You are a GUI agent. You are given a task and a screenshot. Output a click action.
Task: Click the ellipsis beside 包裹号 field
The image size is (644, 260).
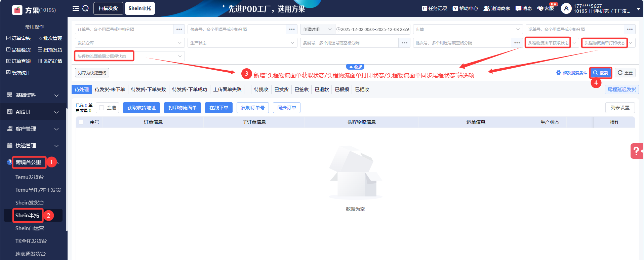point(292,29)
